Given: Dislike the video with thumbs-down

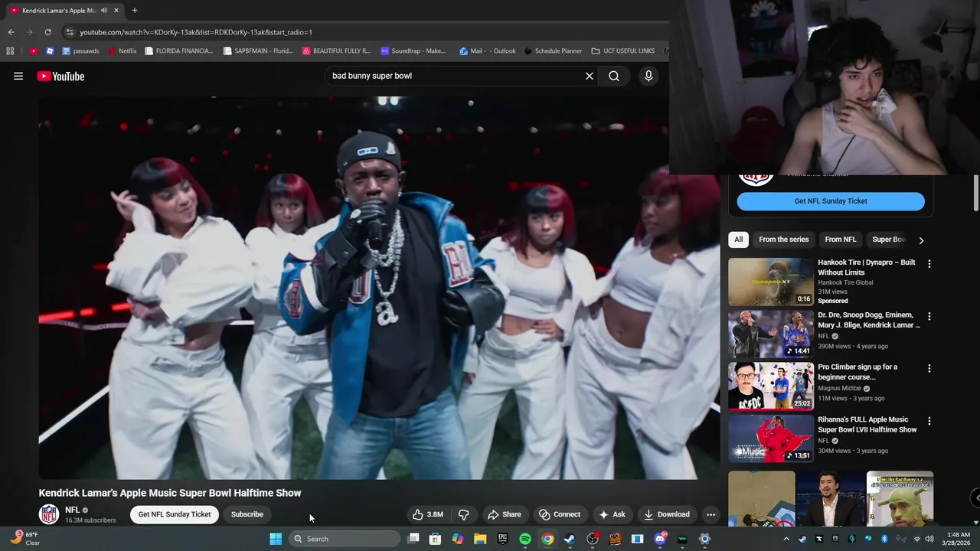Looking at the screenshot, I should pos(463,514).
